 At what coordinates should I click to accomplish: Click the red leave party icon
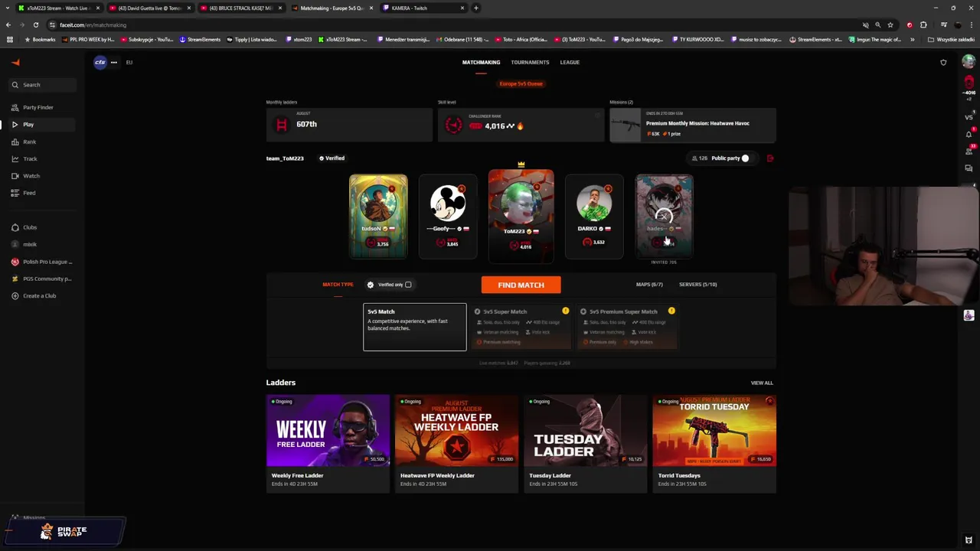tap(770, 158)
